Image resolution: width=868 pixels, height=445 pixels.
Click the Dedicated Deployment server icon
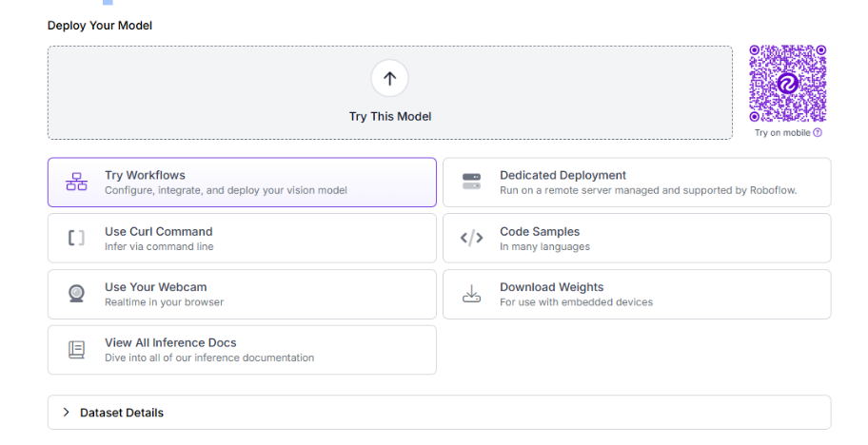(x=471, y=182)
